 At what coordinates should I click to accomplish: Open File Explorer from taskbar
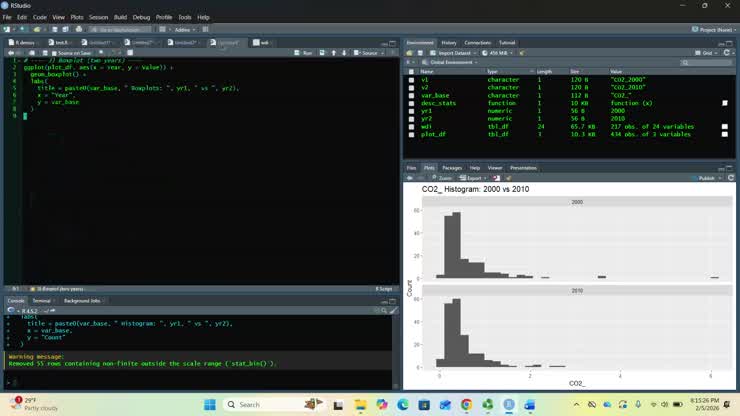coord(360,405)
